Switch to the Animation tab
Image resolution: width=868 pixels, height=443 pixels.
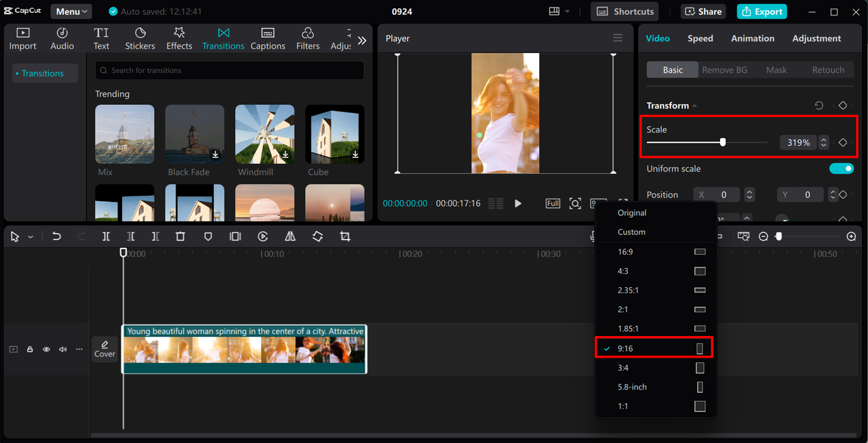point(752,39)
